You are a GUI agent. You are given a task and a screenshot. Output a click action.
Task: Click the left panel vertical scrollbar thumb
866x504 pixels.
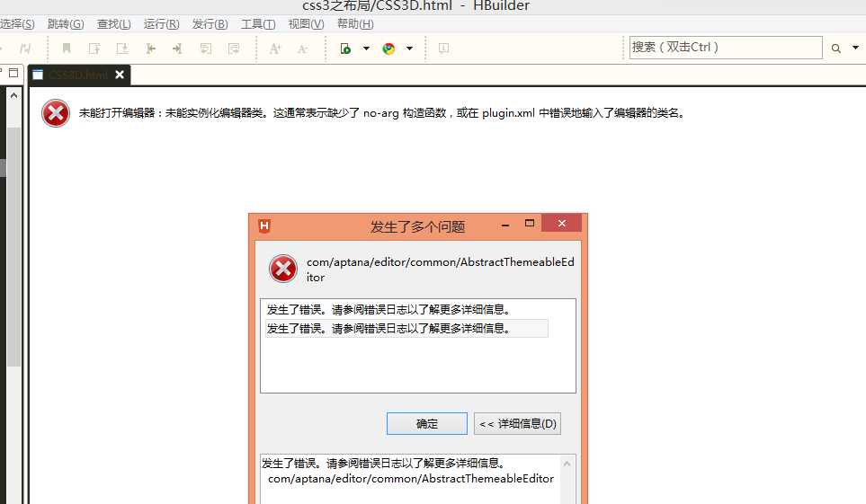[x=13, y=247]
